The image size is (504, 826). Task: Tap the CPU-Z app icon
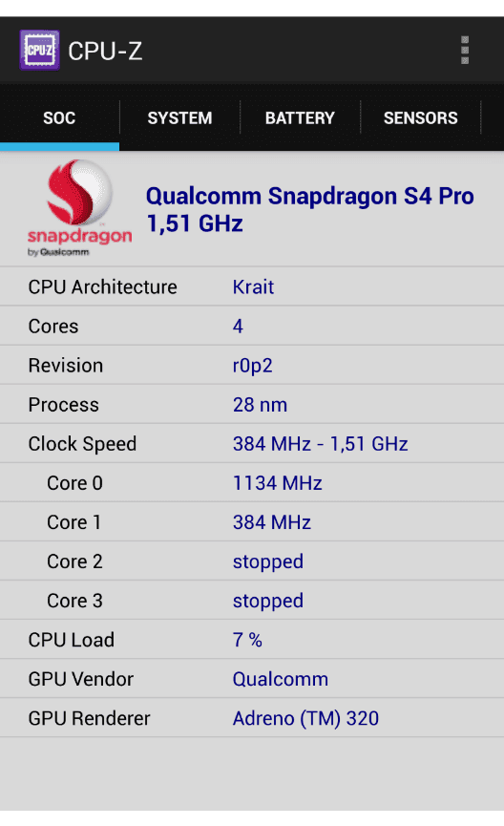tap(39, 51)
